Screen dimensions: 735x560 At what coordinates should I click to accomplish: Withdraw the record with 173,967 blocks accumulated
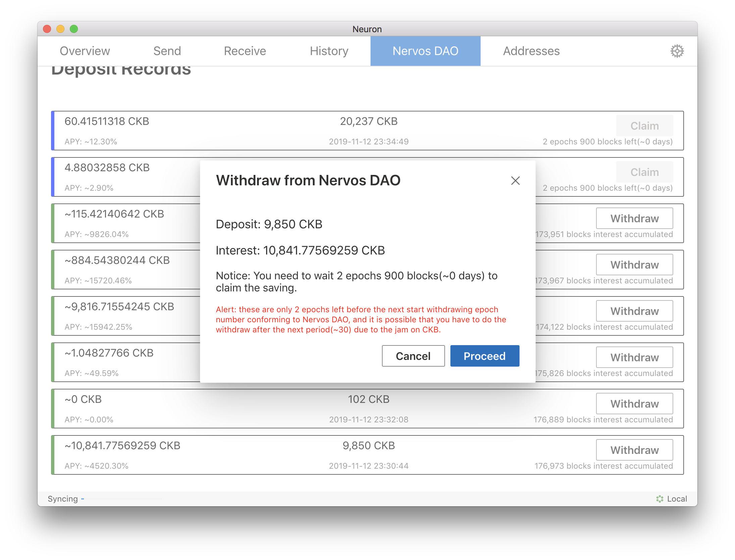coord(634,265)
